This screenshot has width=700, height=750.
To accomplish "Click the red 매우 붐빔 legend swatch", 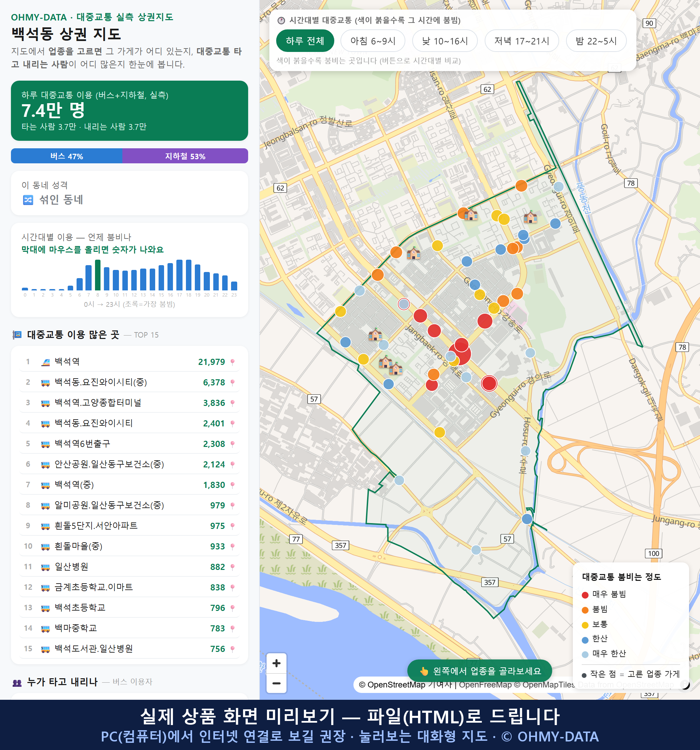I will click(x=585, y=595).
